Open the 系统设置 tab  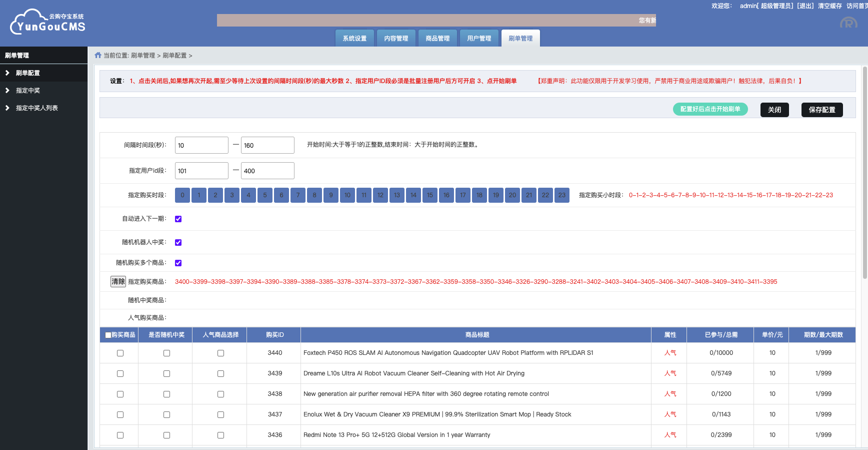[354, 39]
